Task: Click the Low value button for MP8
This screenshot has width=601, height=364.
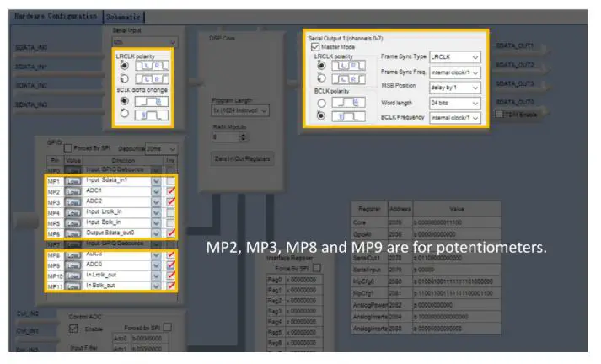Action: 72,255
